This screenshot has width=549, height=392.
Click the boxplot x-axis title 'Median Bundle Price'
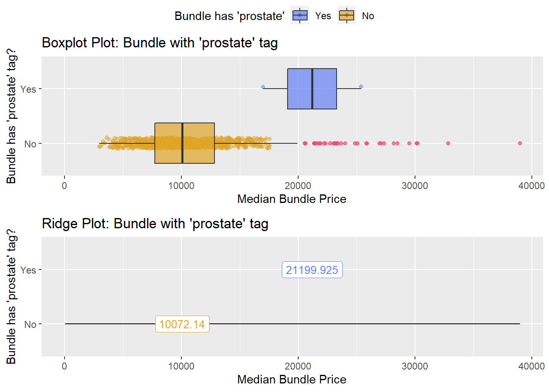(292, 199)
